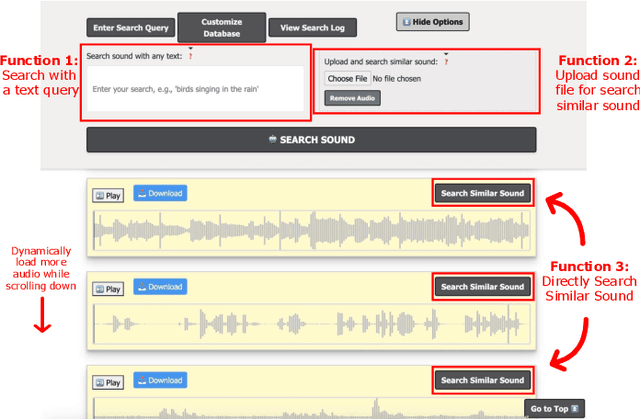
Task: Search Similar Sound for second result
Action: pos(482,287)
